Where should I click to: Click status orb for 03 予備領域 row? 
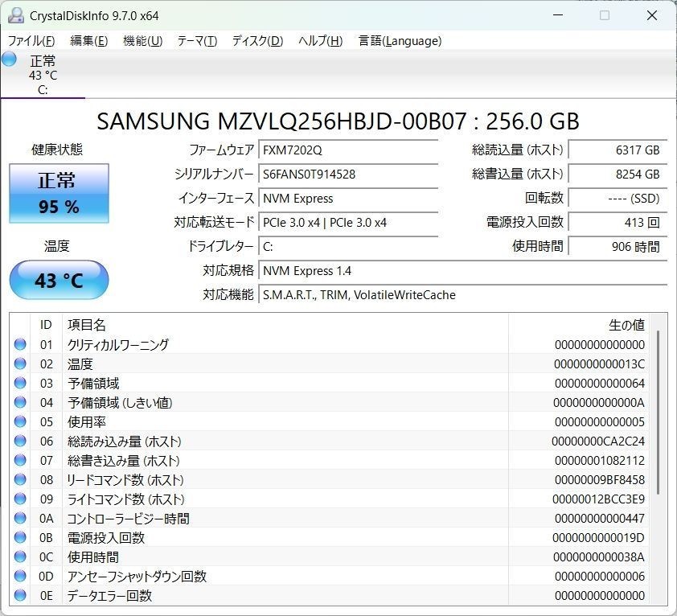[x=20, y=383]
